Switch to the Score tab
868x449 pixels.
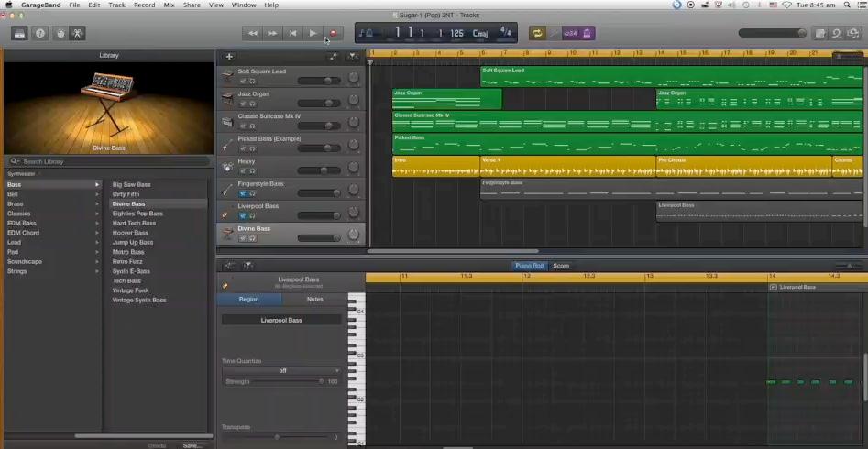pos(561,266)
